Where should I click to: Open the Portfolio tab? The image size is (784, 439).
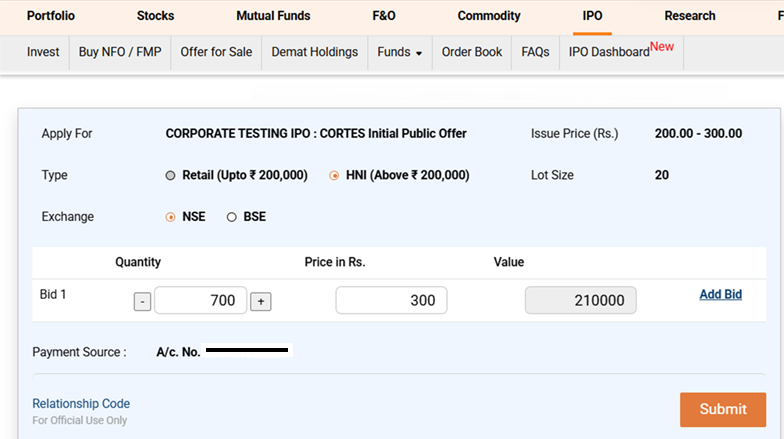point(50,16)
